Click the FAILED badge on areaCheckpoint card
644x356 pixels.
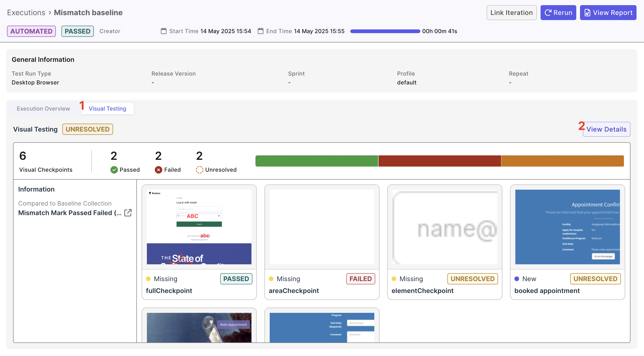coord(361,279)
